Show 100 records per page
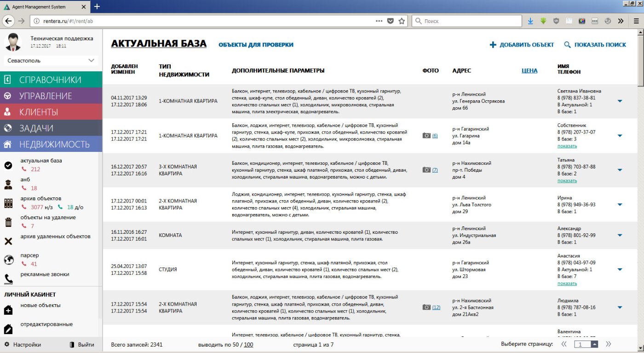The width and height of the screenshot is (644, 353). click(x=248, y=345)
